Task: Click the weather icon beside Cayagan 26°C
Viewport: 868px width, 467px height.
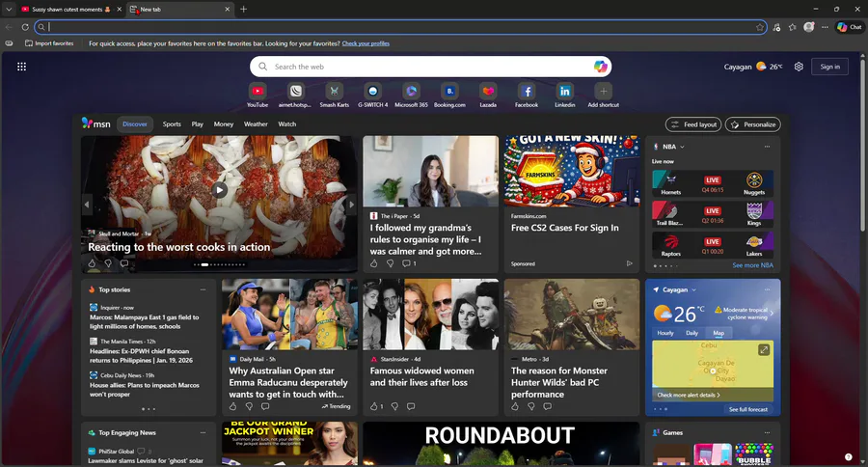Action: pyautogui.click(x=761, y=67)
